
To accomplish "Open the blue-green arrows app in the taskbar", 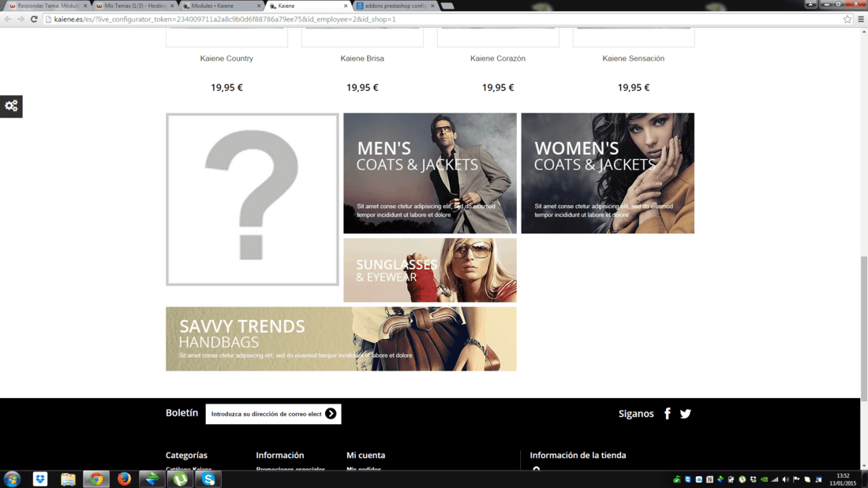I will [152, 479].
